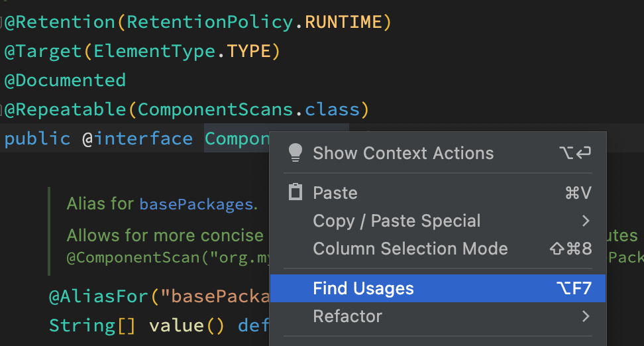Choose Column Selection Mode menu entry
This screenshot has width=644, height=346.
point(410,249)
